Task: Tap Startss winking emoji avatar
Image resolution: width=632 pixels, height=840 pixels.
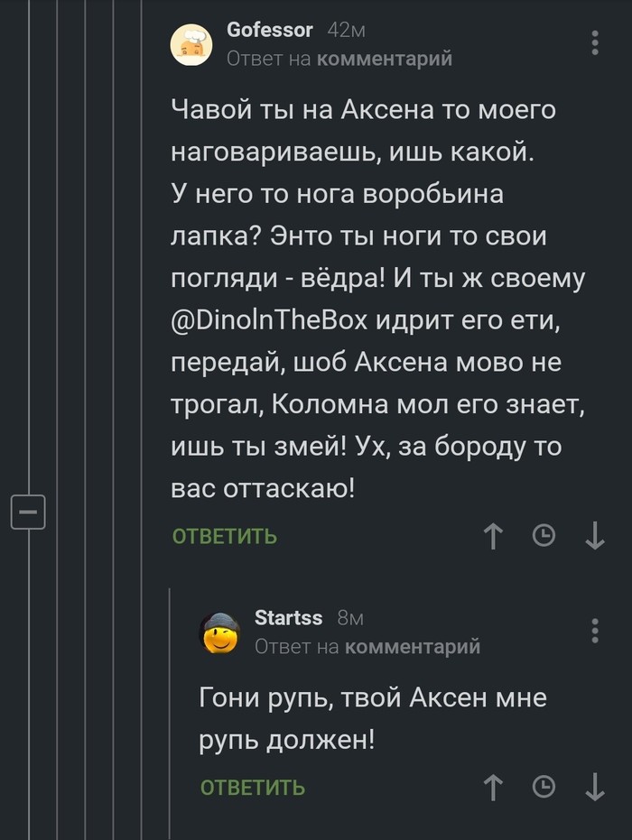Action: [x=218, y=632]
